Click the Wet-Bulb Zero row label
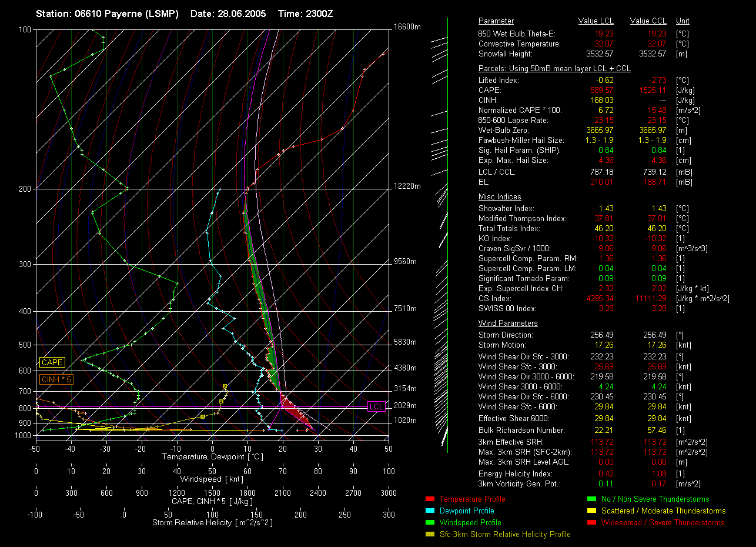The image size is (756, 547). [504, 131]
